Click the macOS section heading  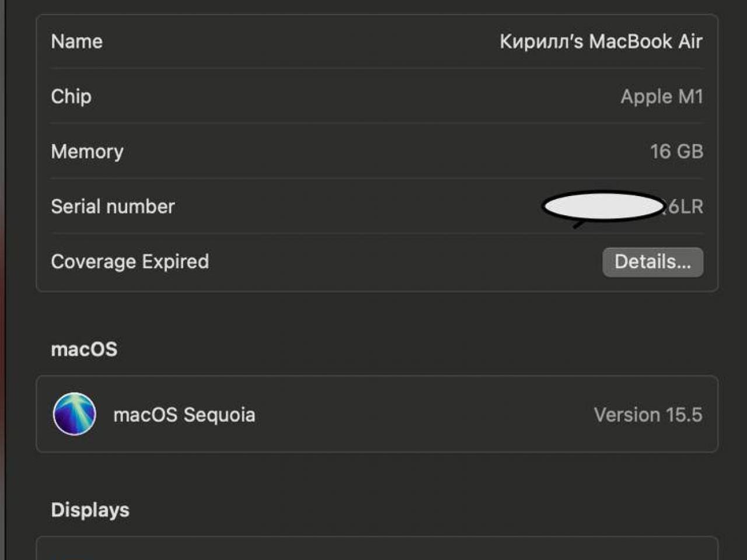tap(84, 349)
